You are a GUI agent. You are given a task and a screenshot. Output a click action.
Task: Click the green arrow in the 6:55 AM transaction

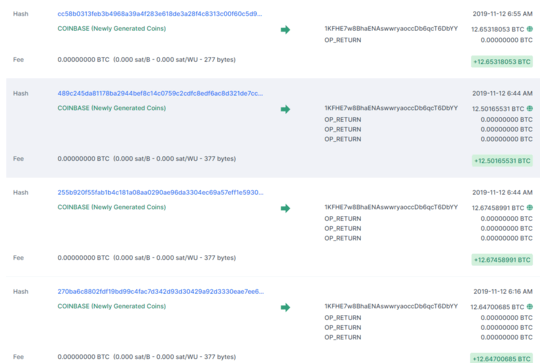click(285, 30)
